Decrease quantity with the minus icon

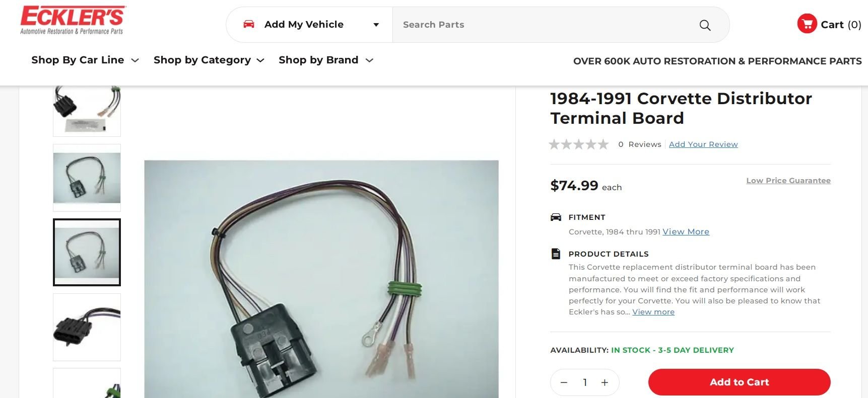(564, 382)
